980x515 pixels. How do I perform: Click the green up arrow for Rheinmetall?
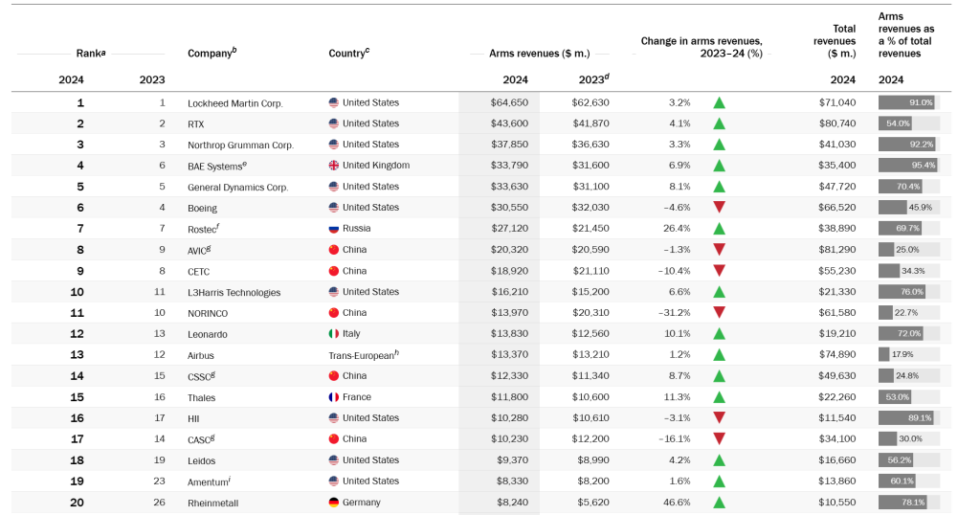(x=719, y=503)
